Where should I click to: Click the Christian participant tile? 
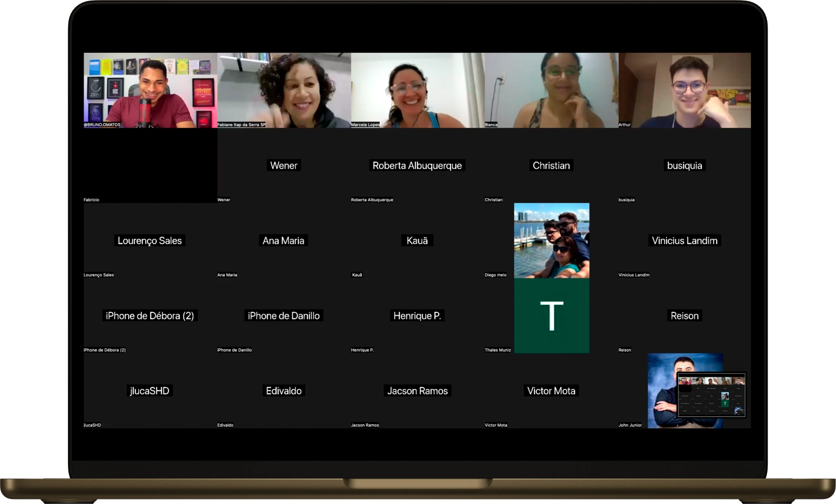point(551,165)
